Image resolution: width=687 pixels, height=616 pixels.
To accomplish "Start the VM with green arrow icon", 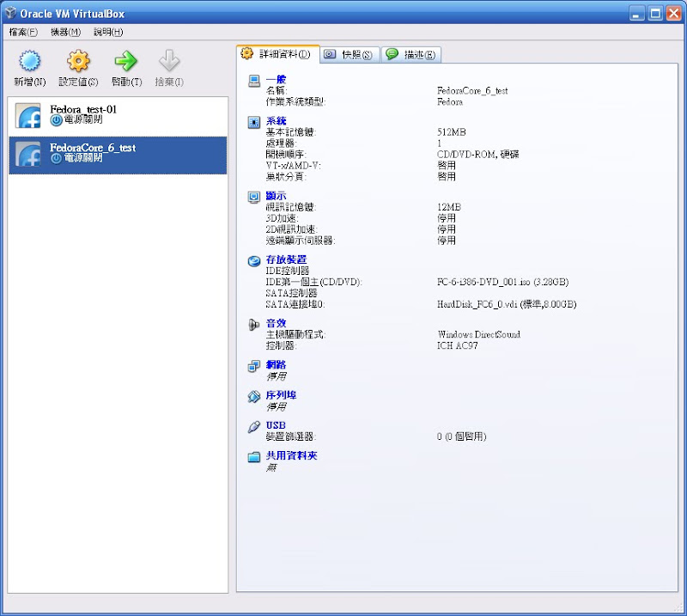I will (x=126, y=61).
